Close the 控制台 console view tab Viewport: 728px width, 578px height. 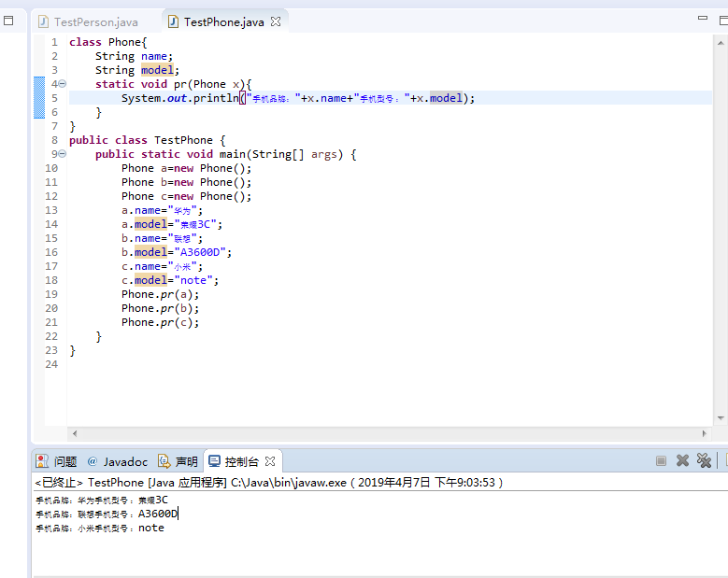tap(270, 461)
